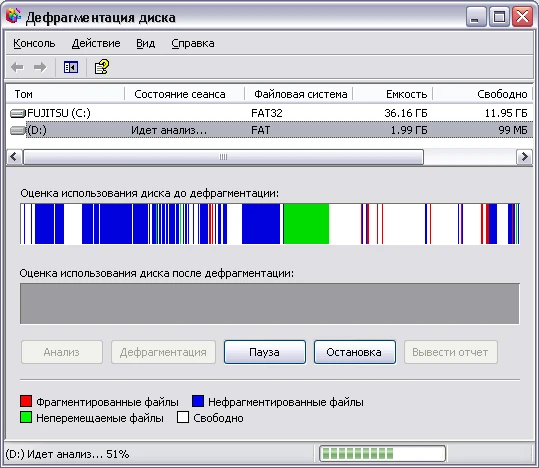Screen dimensions: 539x468
Task: Click the Остановка button
Action: pos(355,352)
